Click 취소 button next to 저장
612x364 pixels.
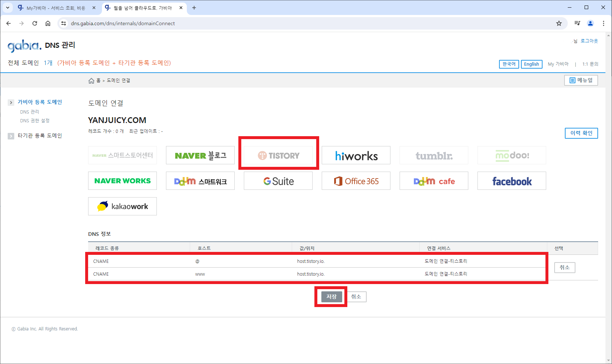[x=356, y=297]
